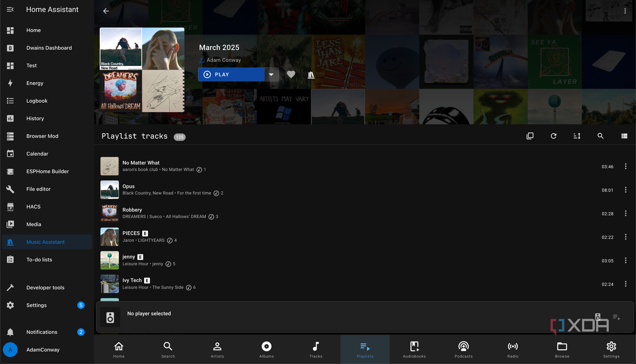Viewport: 636px width, 364px height.
Task: Click the library icon next to heart
Action: 311,75
